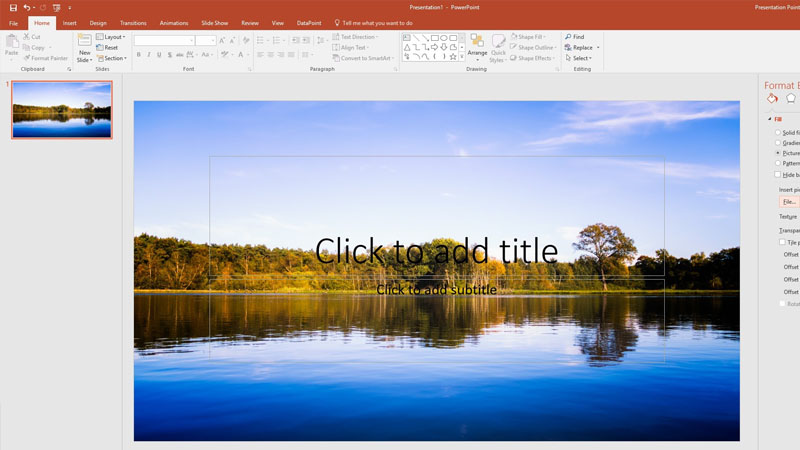
Task: Choose the Gradient fill radio option
Action: pyautogui.click(x=778, y=143)
